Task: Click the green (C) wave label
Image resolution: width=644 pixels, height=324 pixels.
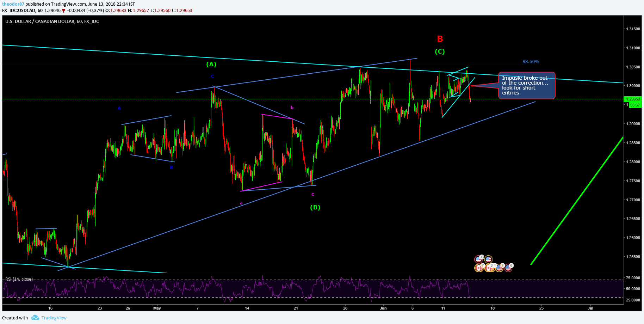Action: (440, 52)
